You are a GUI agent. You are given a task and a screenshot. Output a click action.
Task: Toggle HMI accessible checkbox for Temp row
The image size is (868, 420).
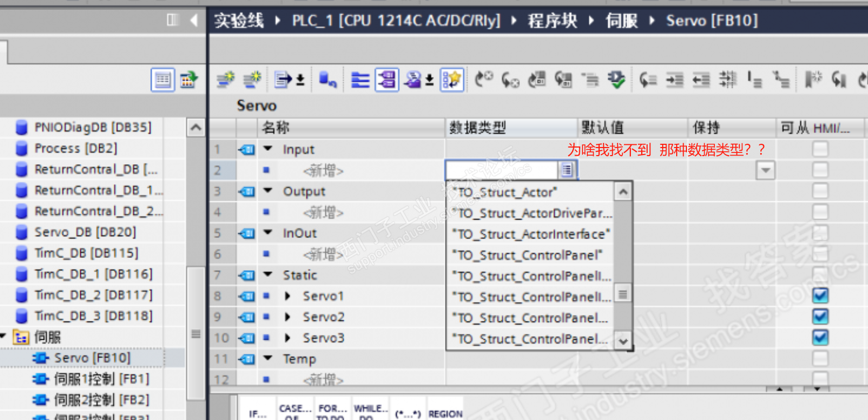click(x=820, y=359)
